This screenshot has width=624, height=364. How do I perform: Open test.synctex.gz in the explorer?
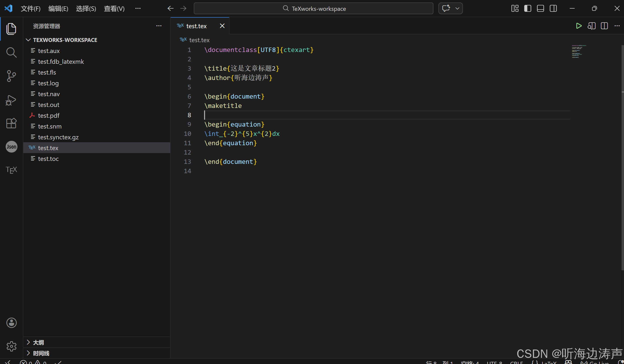97,137
